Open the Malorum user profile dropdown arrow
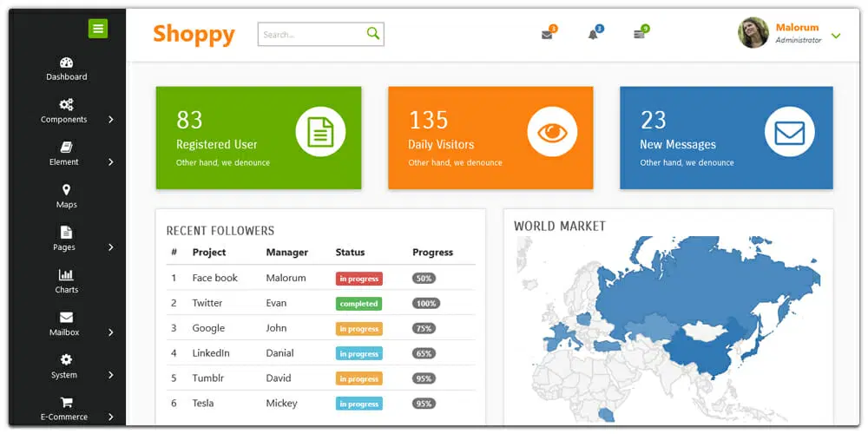 (x=836, y=36)
